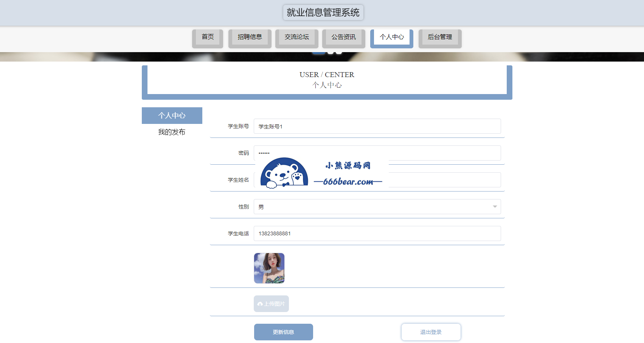Click the profile avatar thumbnail
644x343 pixels.
pyautogui.click(x=269, y=268)
